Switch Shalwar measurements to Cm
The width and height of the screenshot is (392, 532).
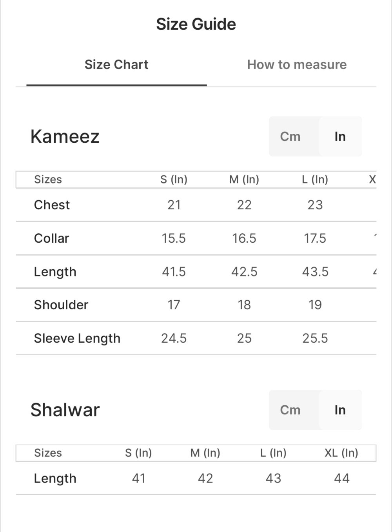290,410
